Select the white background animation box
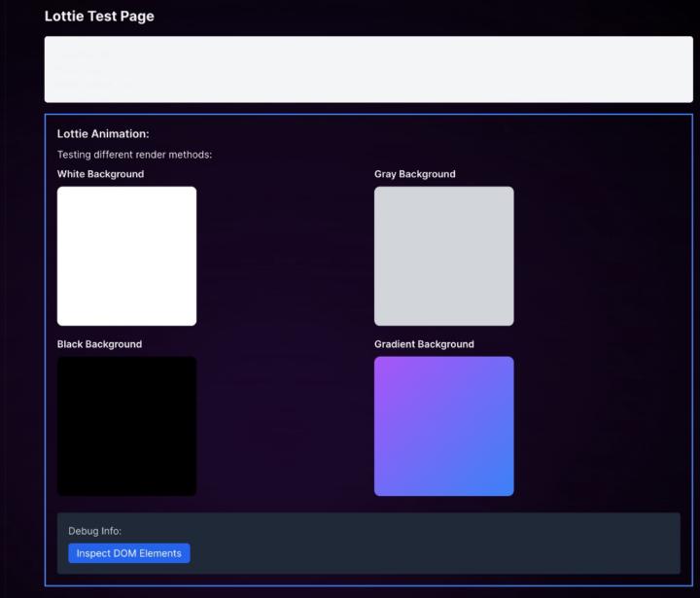The width and height of the screenshot is (700, 598). (x=126, y=256)
